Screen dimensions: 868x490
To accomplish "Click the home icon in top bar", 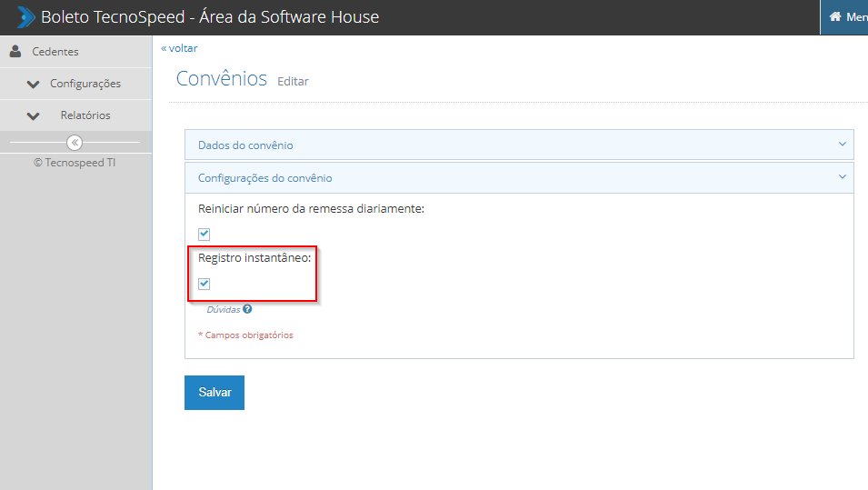I will (834, 16).
